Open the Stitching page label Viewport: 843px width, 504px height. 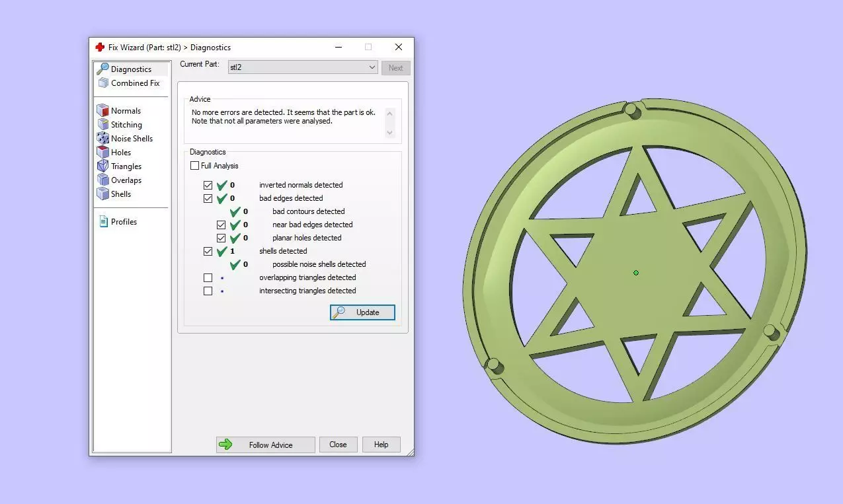coord(126,125)
